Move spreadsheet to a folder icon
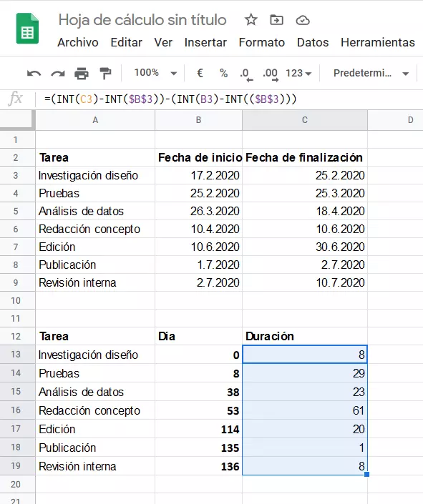 (x=276, y=20)
